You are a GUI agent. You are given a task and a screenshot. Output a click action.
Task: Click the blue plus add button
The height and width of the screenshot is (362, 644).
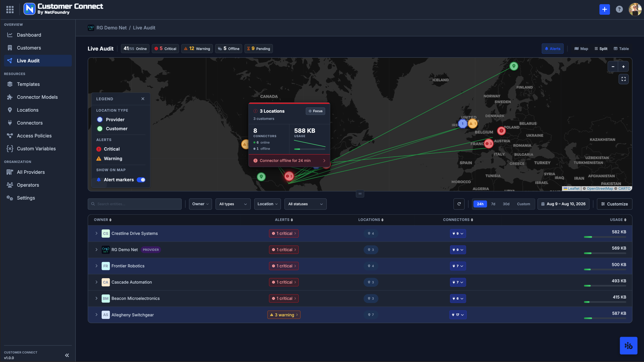click(604, 10)
